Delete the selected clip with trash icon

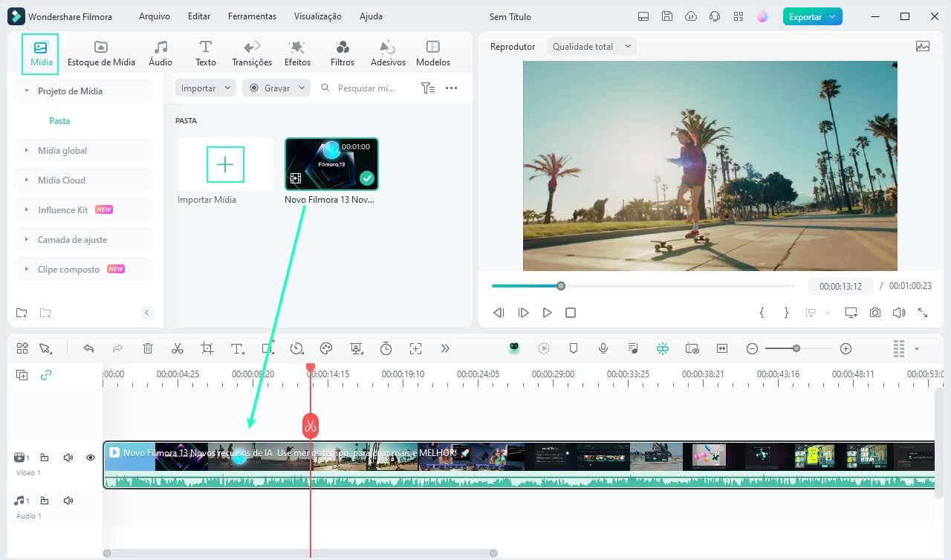point(148,348)
